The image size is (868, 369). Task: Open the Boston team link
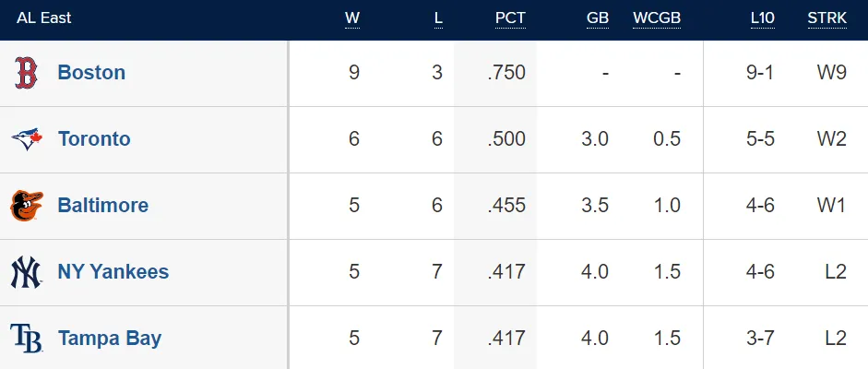coord(91,73)
